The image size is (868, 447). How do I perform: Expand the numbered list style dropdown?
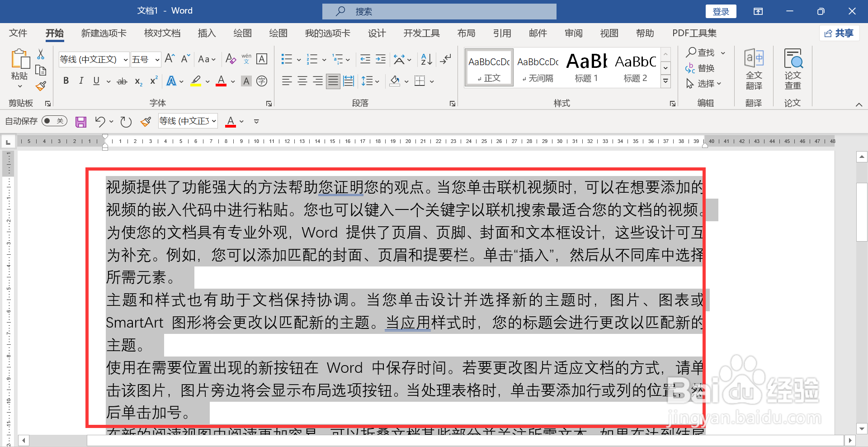(x=324, y=60)
